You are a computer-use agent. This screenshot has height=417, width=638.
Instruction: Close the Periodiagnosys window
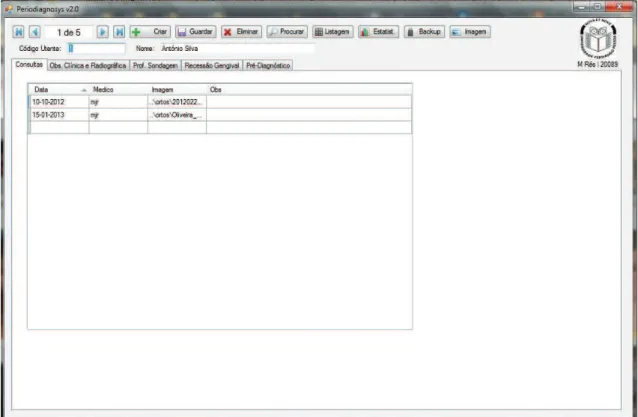coord(619,7)
